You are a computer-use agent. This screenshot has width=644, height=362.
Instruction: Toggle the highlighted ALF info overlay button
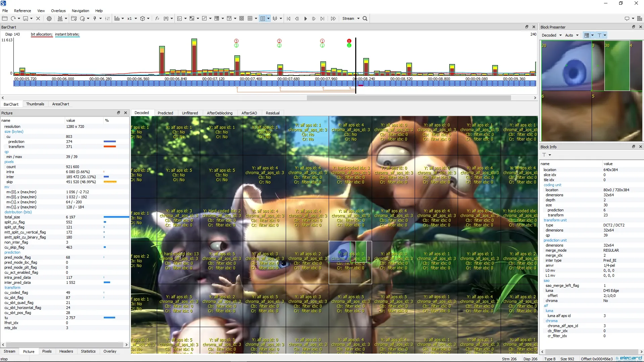point(263,19)
